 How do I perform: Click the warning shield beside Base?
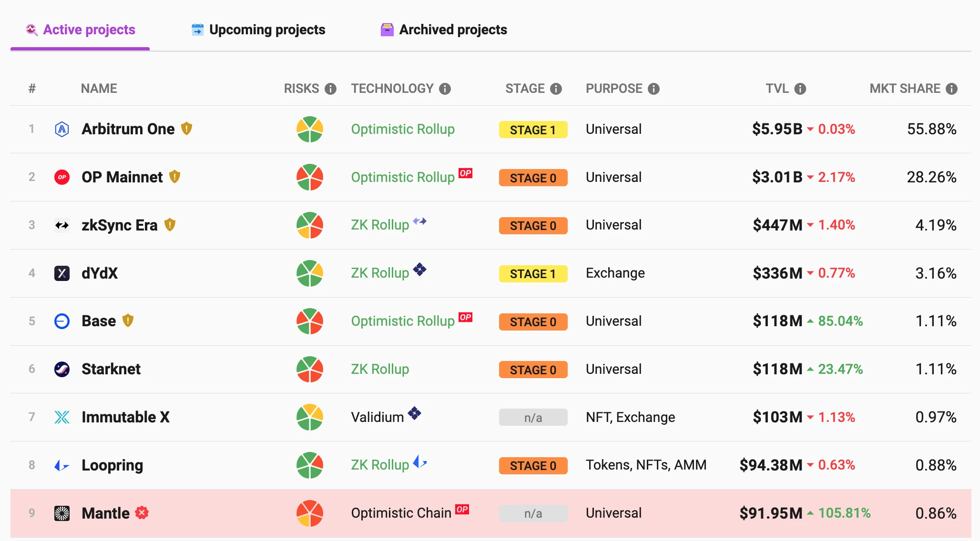point(128,321)
